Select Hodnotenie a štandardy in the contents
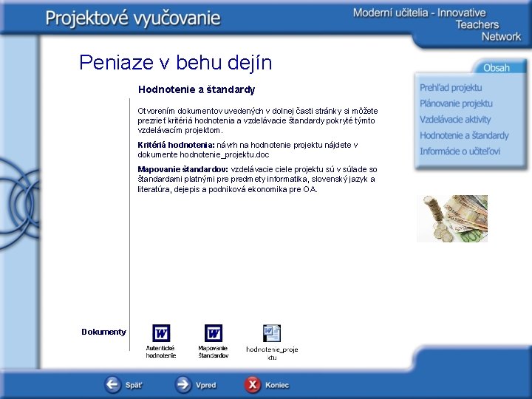Image resolution: width=532 pixels, height=399 pixels. [464, 135]
